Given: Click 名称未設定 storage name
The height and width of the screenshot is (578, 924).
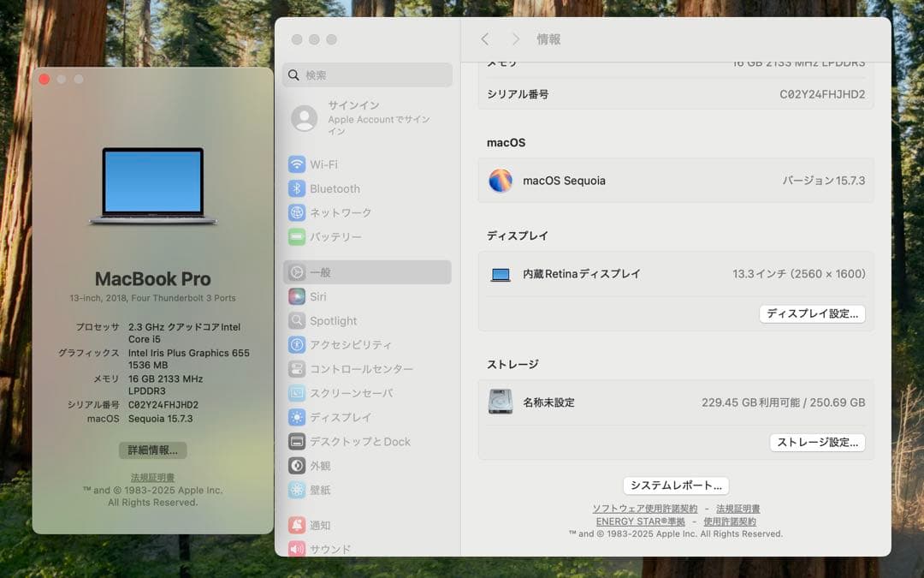Looking at the screenshot, I should point(548,402).
